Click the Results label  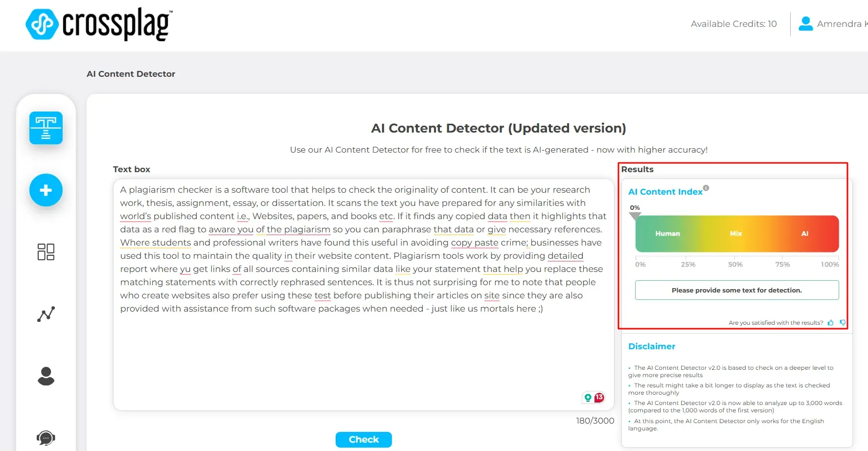pyautogui.click(x=637, y=169)
